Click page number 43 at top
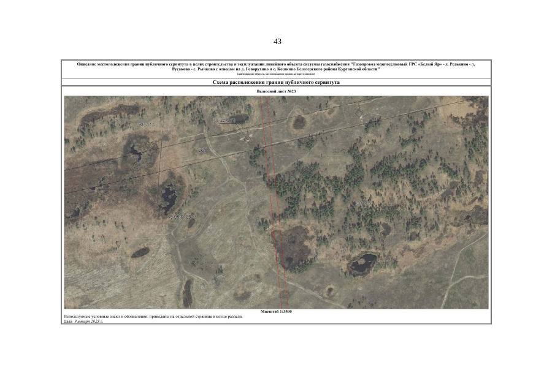The width and height of the screenshot is (555, 392). (x=277, y=42)
